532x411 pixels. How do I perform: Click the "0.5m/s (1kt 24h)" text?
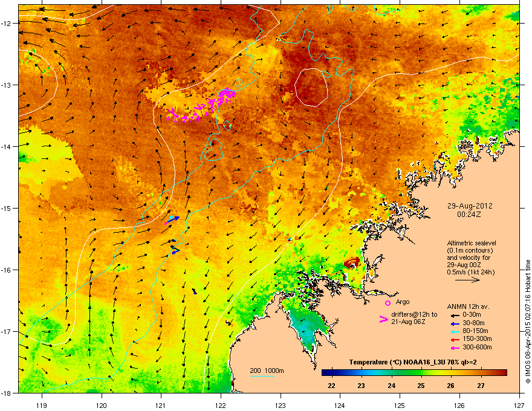coord(470,273)
